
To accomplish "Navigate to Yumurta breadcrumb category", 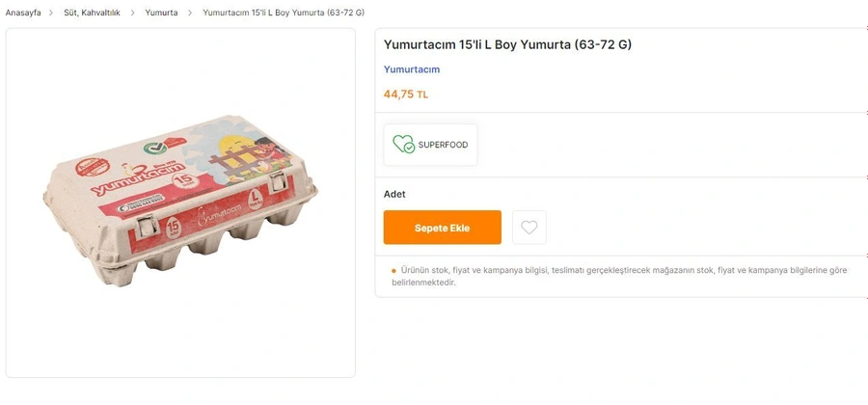I will tap(161, 13).
